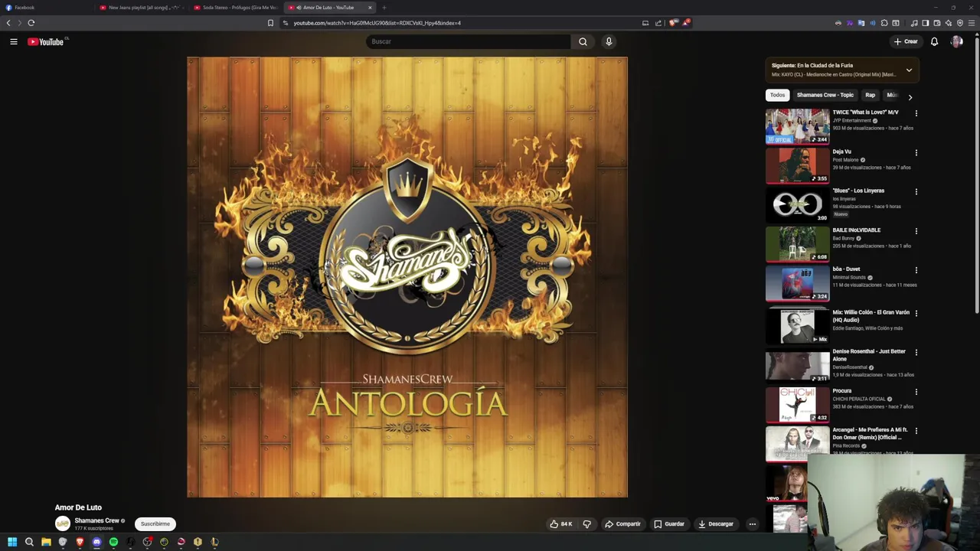Open options for Arcangel - Me Prefieres A Mi
The width and height of the screenshot is (980, 551).
point(916,431)
